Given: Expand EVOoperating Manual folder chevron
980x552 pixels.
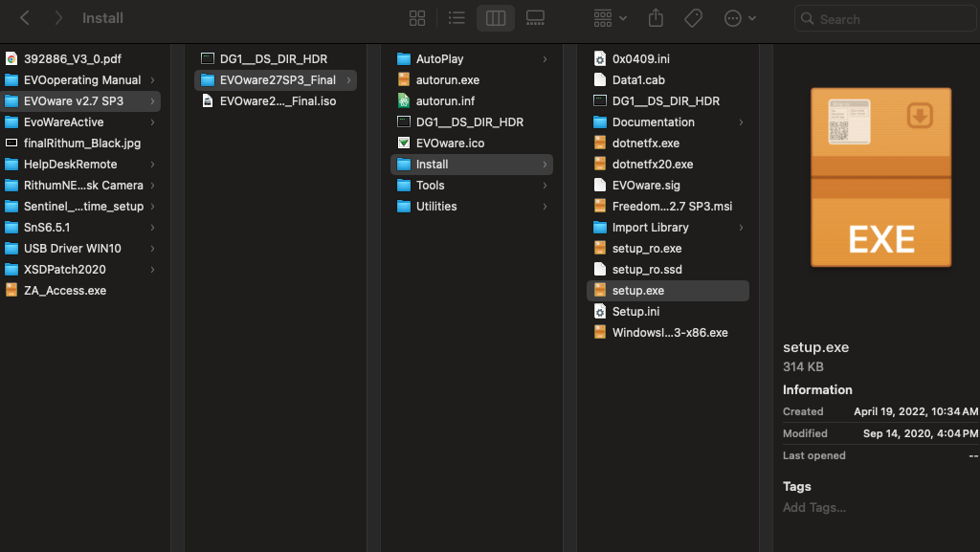Looking at the screenshot, I should click(152, 80).
